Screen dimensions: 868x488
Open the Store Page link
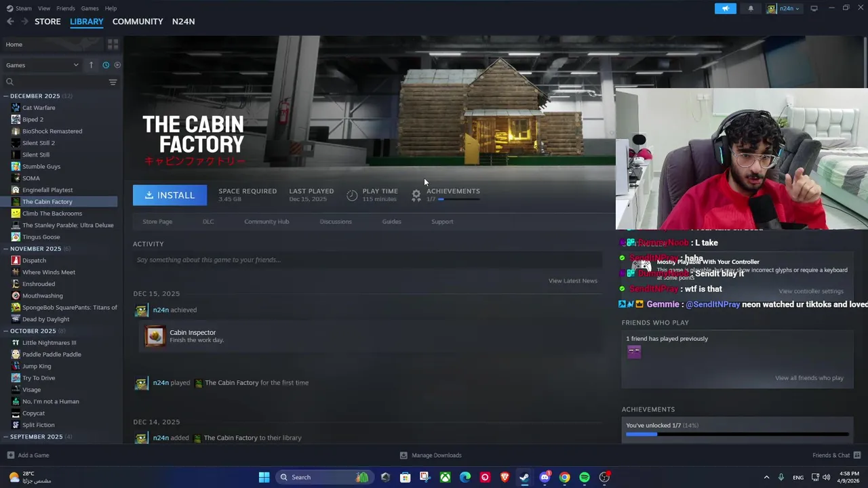pos(157,222)
